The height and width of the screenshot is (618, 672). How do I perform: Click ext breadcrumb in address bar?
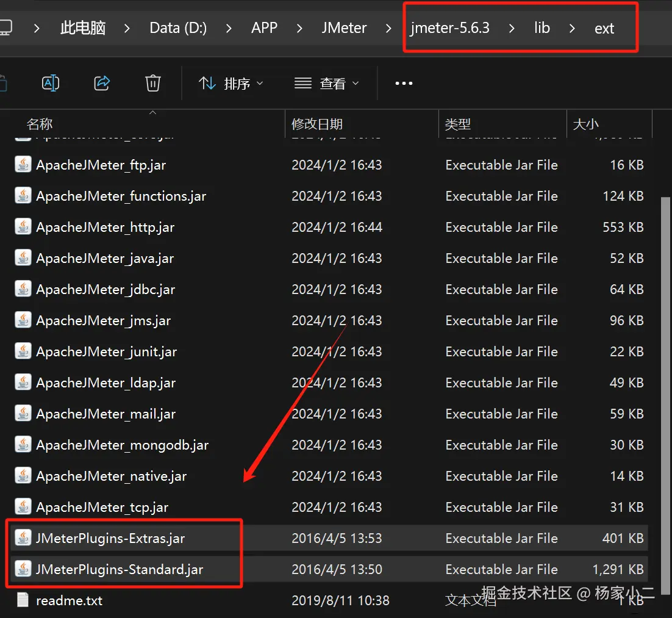[x=604, y=28]
